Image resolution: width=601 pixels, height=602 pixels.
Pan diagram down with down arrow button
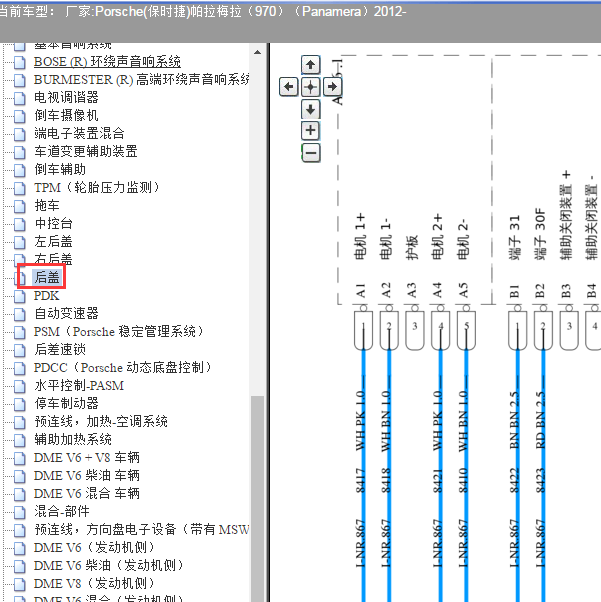point(310,109)
